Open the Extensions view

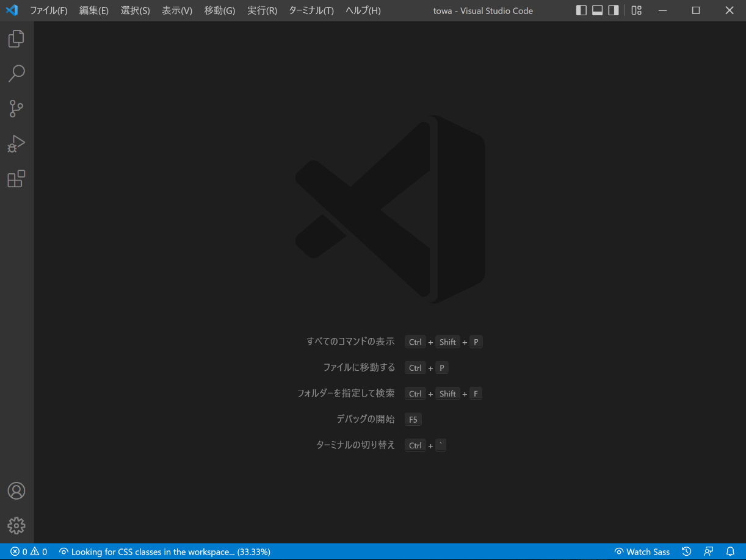(x=16, y=179)
